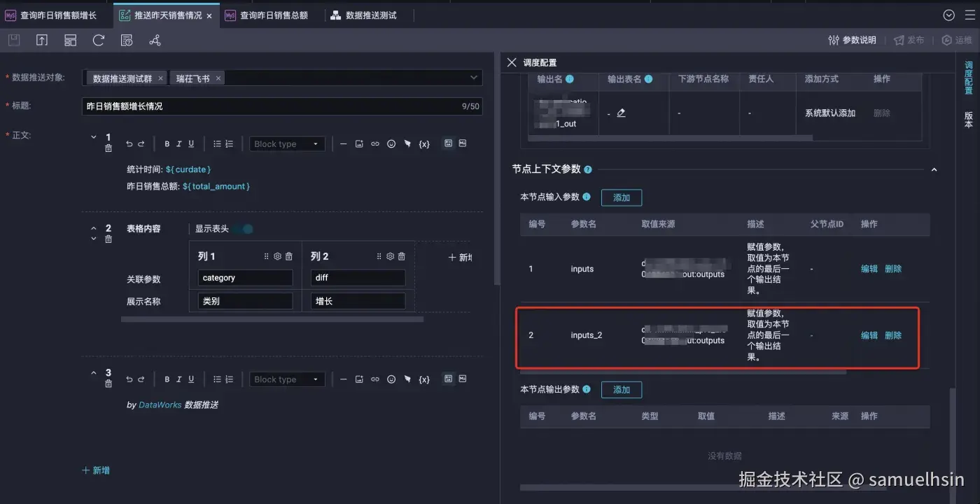The image size is (980, 504).
Task: Open Block type dropdown in section 3
Action: tap(287, 379)
